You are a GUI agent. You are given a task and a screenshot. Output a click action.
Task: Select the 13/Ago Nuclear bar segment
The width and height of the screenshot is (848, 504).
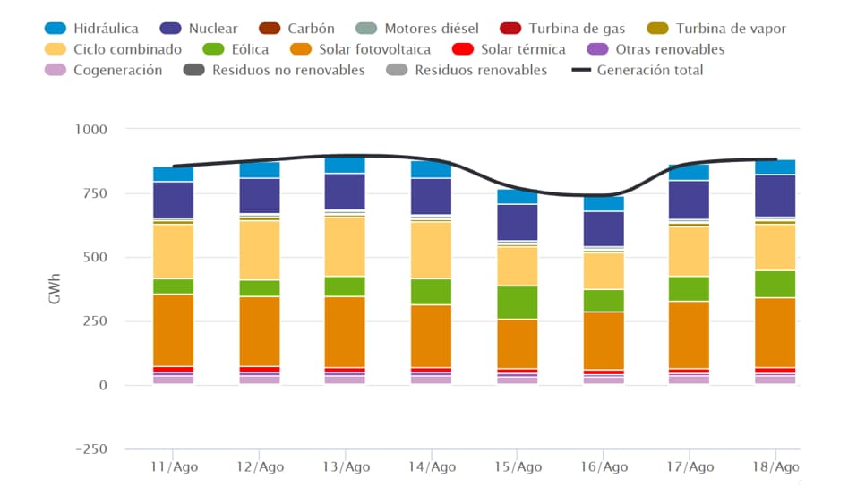345,192
